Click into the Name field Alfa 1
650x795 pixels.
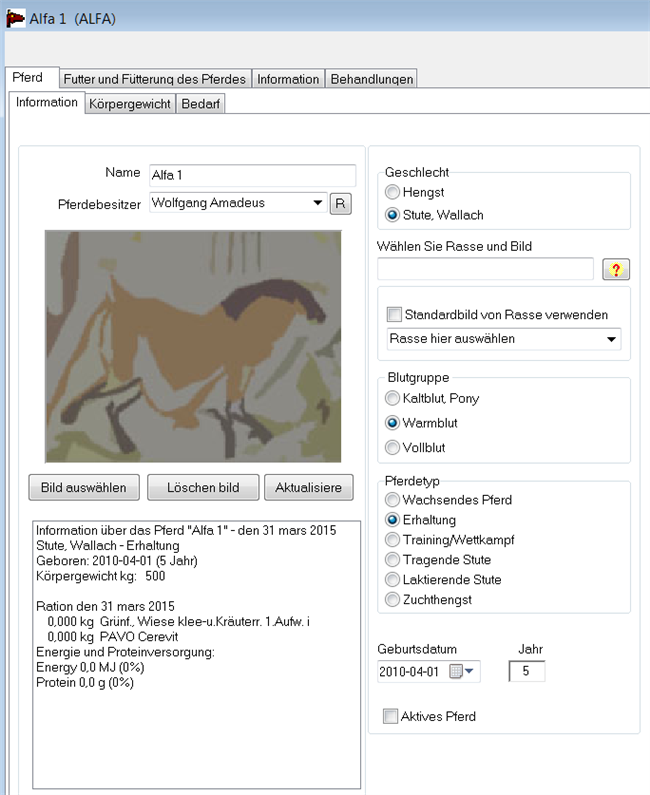252,175
